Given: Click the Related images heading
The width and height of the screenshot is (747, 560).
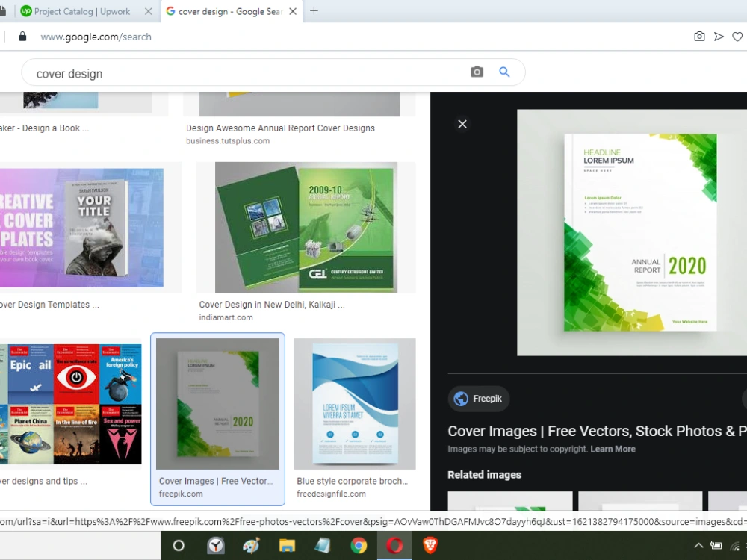Looking at the screenshot, I should [485, 475].
